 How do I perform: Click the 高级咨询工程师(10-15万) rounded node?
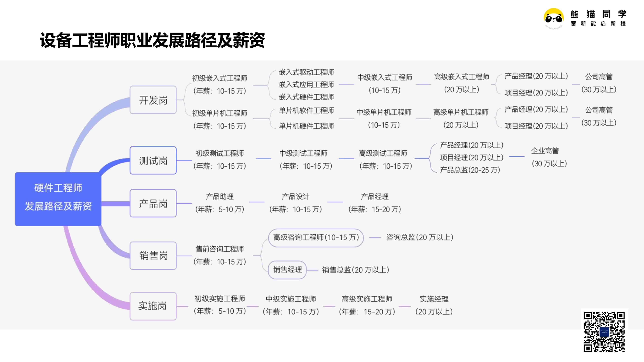click(316, 238)
